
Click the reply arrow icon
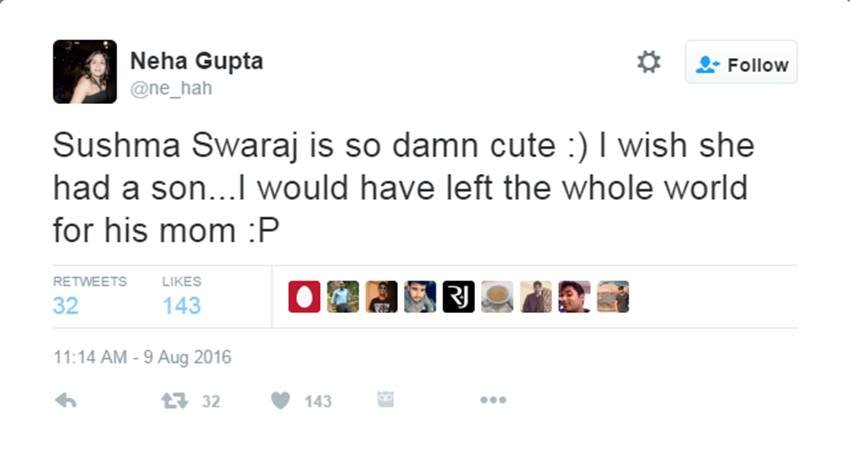point(66,401)
